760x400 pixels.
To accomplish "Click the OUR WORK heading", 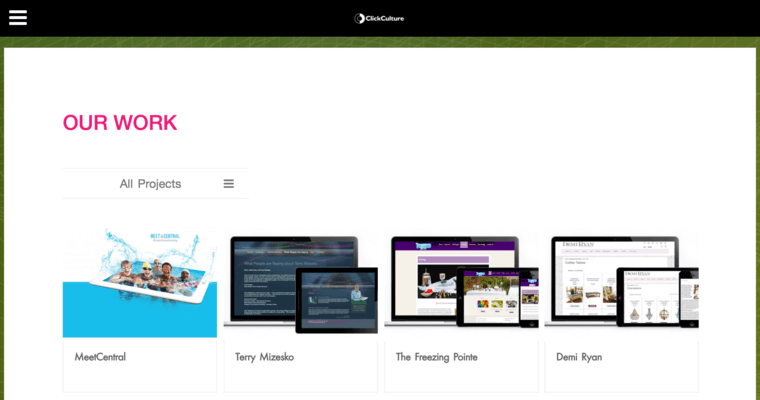I will (x=120, y=123).
